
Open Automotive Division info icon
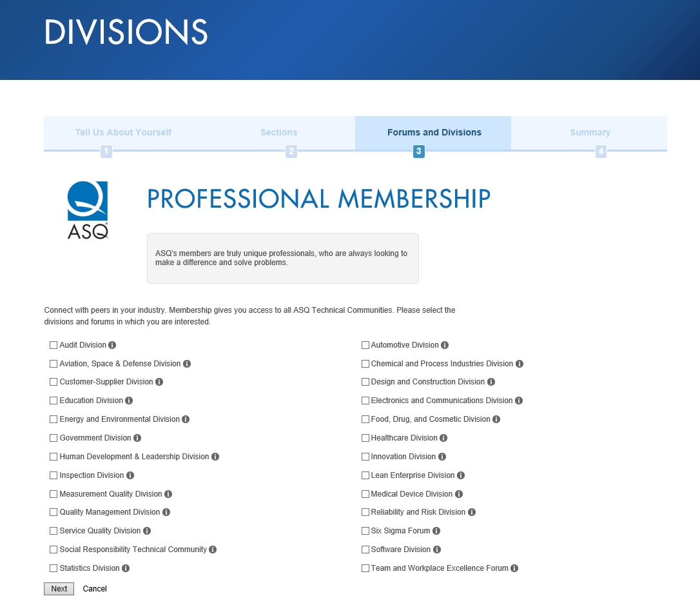(445, 345)
